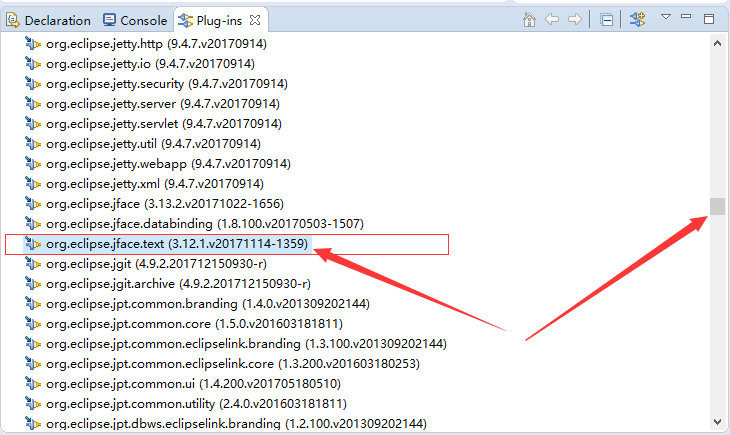Click the scrollbar down arrow
The image size is (730, 435).
717,422
